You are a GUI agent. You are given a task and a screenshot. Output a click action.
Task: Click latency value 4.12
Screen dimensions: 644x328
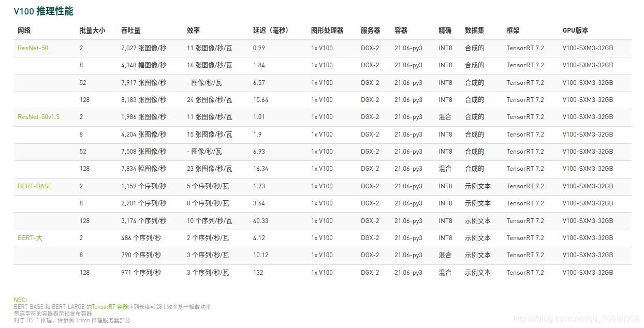coord(259,238)
